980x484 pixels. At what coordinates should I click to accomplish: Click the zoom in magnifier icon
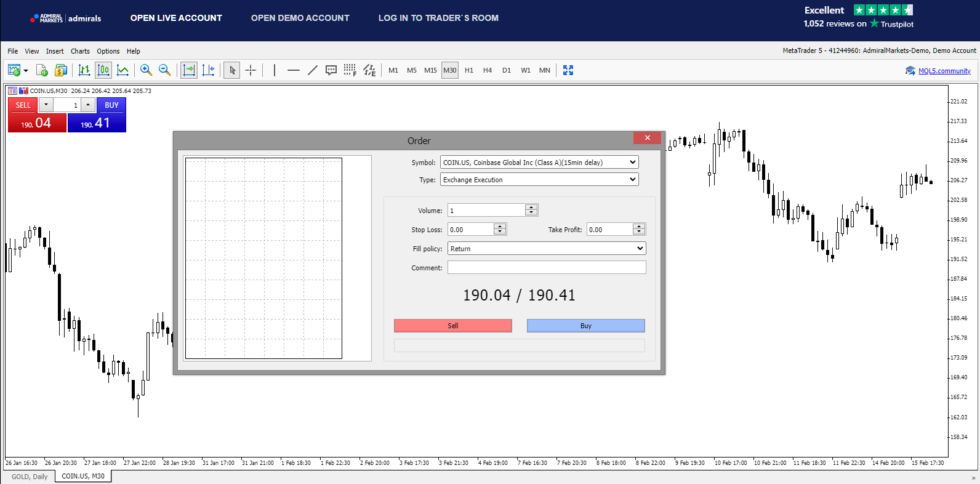click(146, 70)
